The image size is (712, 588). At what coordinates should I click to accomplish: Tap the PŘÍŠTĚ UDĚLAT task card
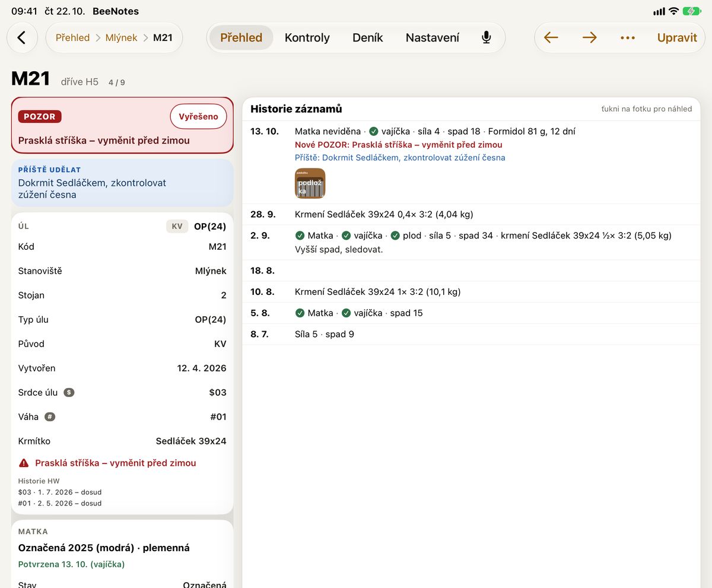(x=122, y=183)
